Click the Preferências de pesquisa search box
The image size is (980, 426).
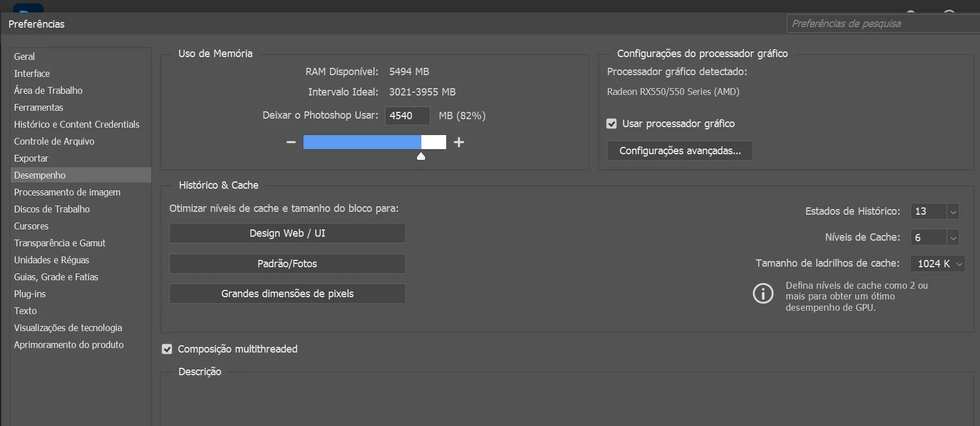point(883,24)
